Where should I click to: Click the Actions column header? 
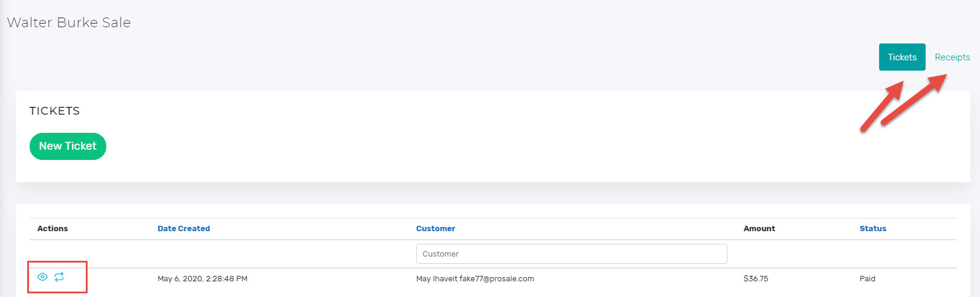(x=53, y=229)
